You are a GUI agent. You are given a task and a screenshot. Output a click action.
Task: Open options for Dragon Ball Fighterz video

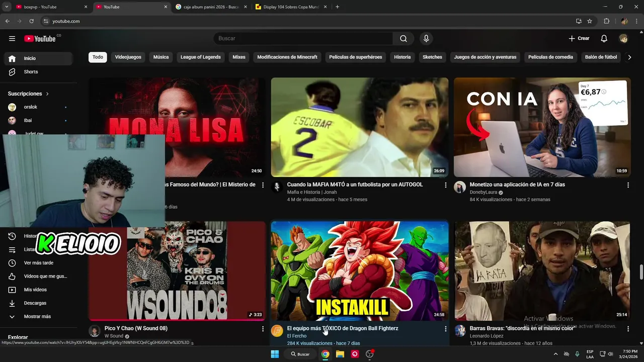tap(445, 329)
